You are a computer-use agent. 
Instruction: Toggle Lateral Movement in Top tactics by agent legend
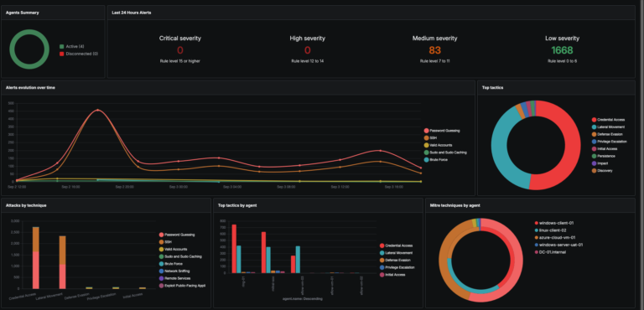tap(397, 253)
